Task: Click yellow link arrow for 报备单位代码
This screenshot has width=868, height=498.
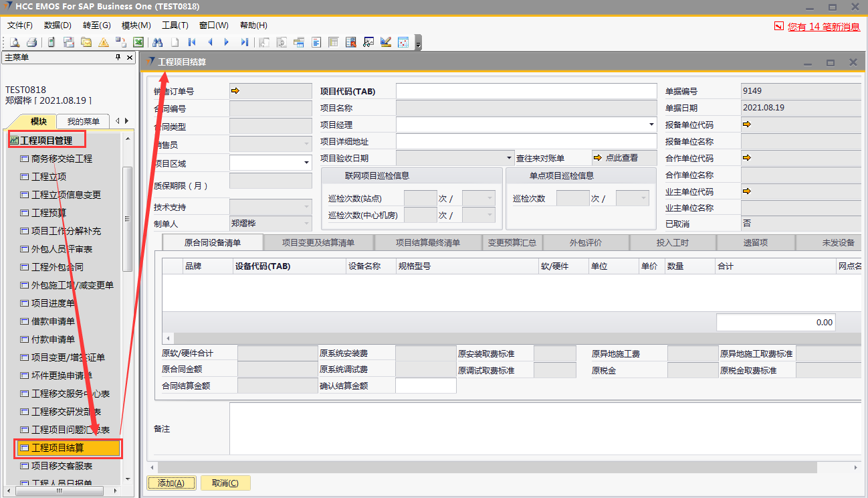Action: point(747,124)
